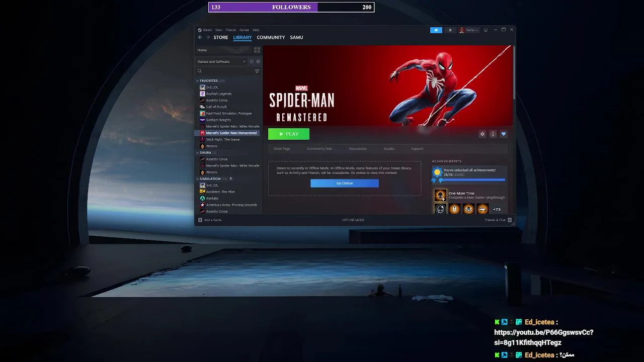Click the Aimlabs game icon

click(x=202, y=198)
